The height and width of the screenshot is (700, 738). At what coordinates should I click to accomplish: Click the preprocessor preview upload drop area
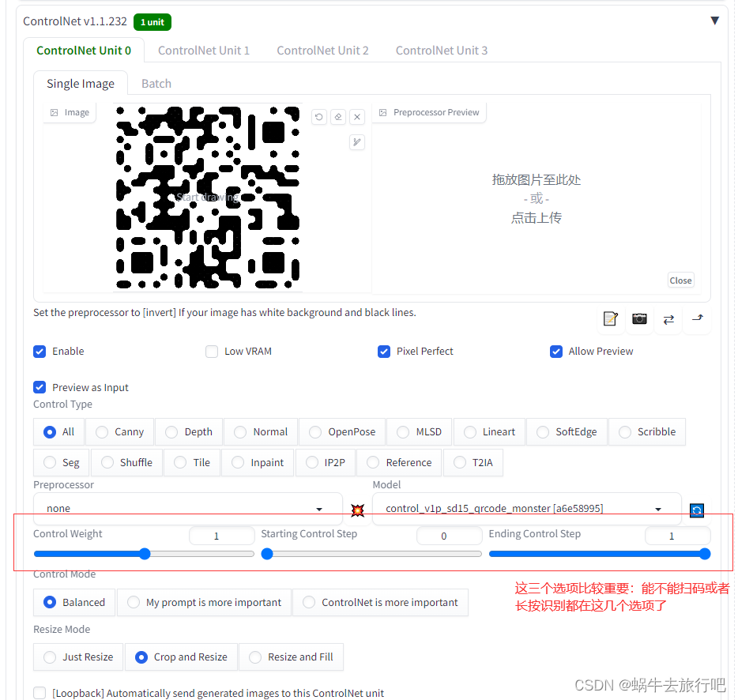536,198
